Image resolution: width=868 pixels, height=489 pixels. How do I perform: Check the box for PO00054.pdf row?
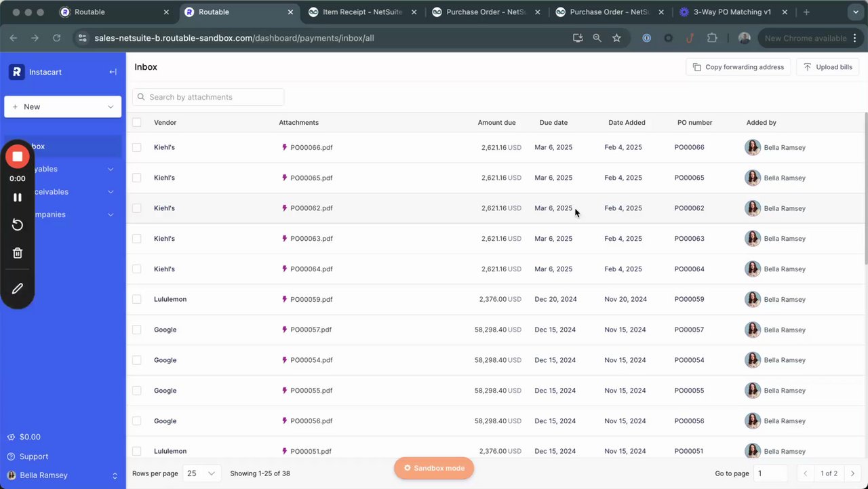137,360
